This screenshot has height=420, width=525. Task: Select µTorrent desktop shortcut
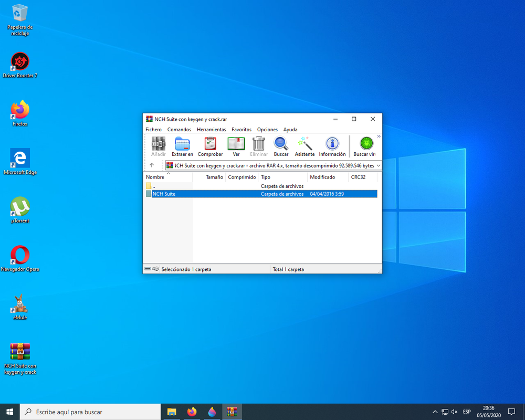coord(20,210)
